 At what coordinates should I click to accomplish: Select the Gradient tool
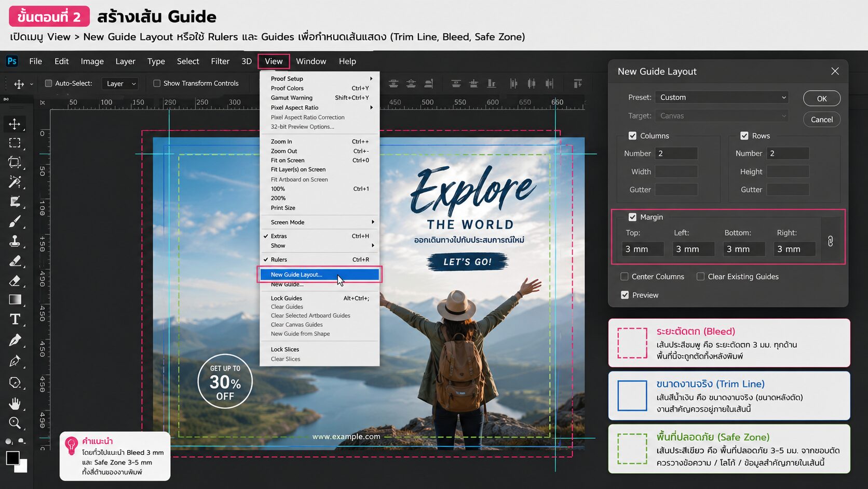point(15,300)
